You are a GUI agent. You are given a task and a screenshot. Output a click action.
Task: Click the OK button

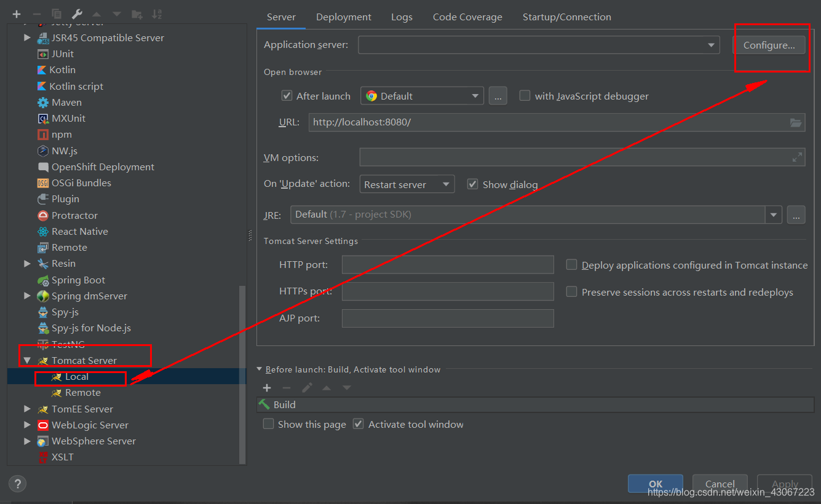656,484
